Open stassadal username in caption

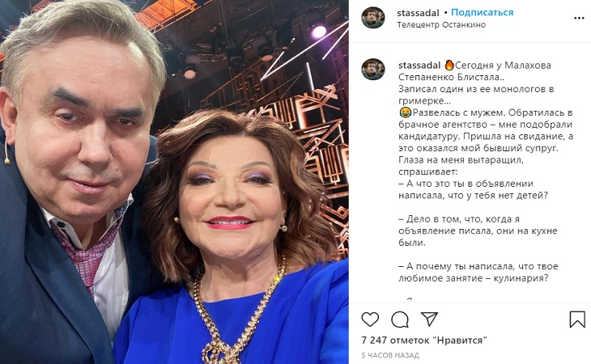[419, 66]
